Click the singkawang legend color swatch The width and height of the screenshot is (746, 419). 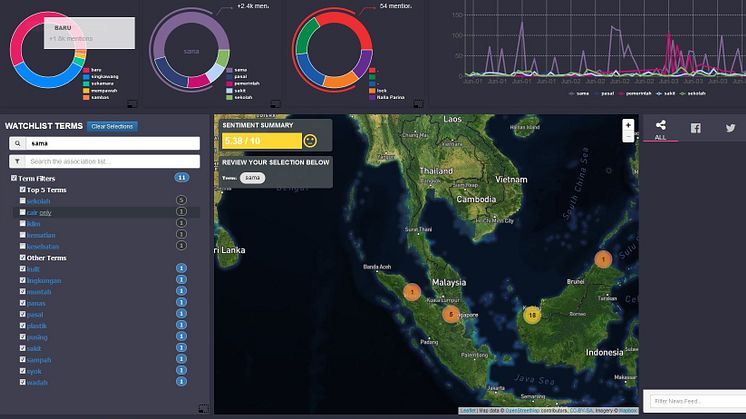coord(86,77)
